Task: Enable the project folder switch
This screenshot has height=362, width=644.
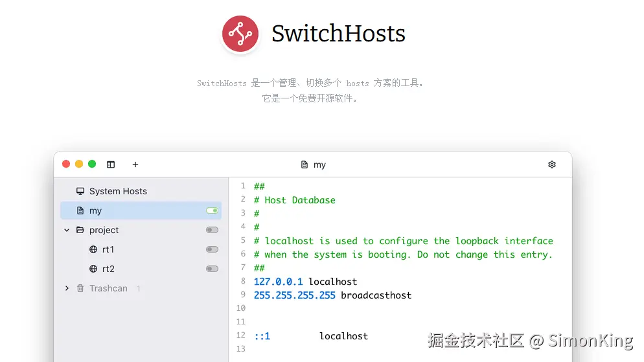Action: 212,231
